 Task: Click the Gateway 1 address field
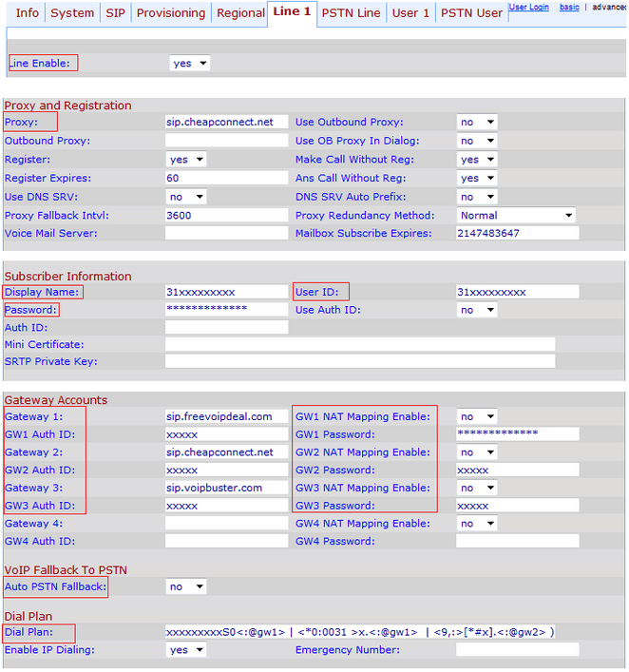coord(227,416)
